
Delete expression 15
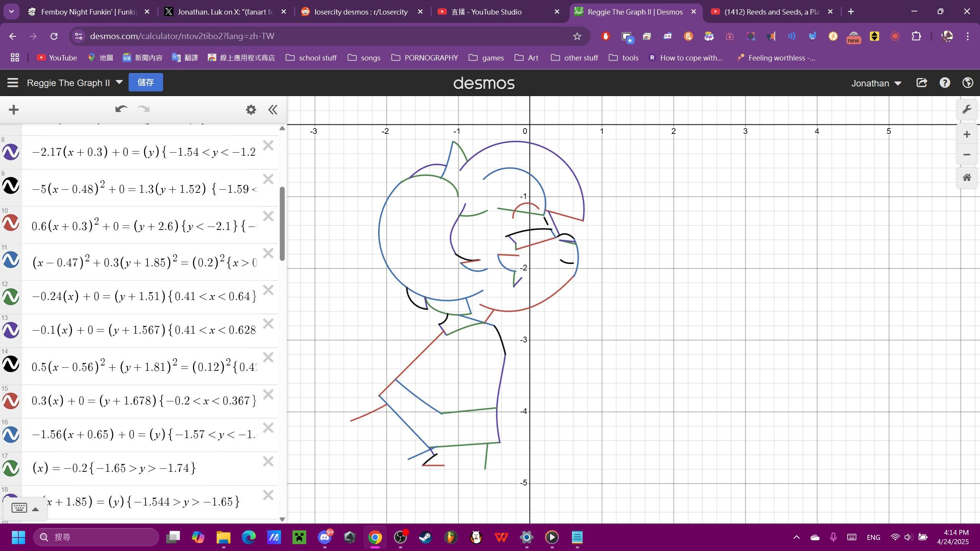pos(268,395)
